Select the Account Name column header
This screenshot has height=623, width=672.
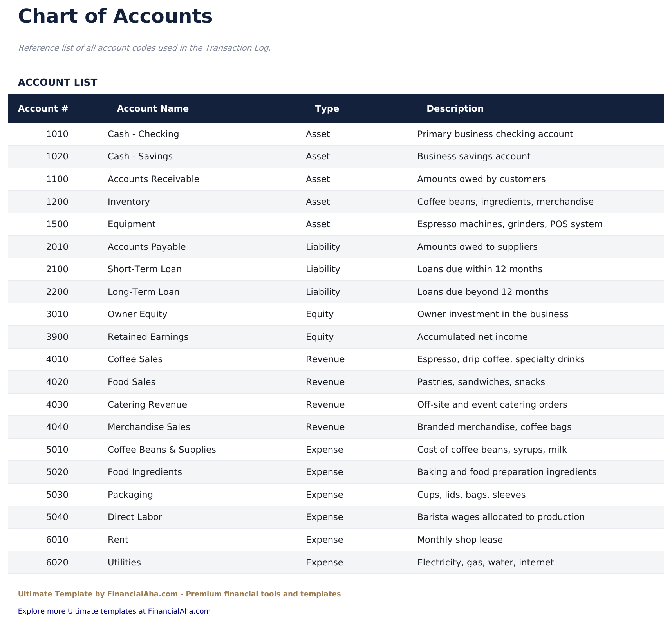(152, 108)
